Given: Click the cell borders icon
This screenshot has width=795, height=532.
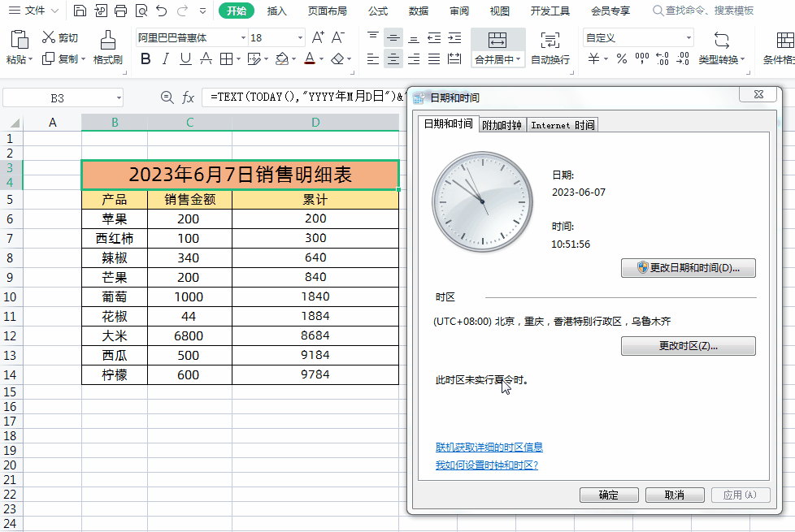Looking at the screenshot, I should [226, 59].
